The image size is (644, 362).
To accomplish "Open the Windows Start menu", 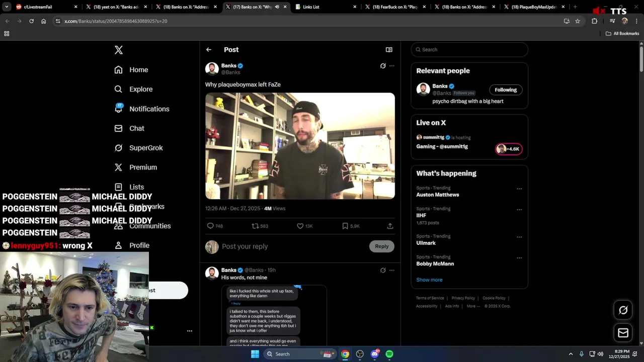I will click(255, 354).
